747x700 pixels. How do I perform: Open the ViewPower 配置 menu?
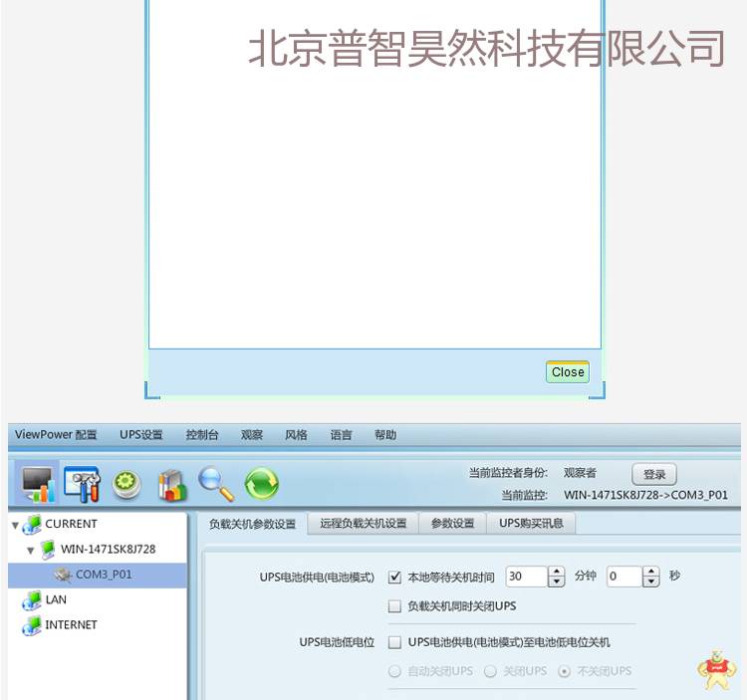click(56, 434)
